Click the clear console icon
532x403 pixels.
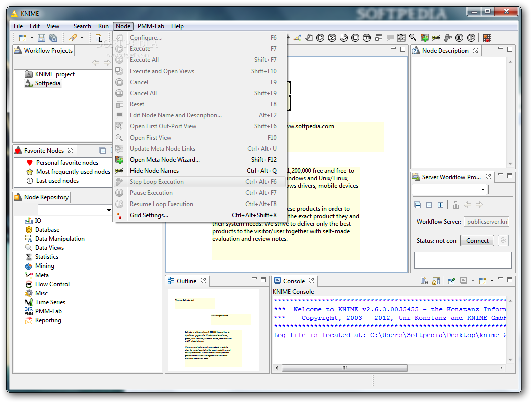point(424,281)
